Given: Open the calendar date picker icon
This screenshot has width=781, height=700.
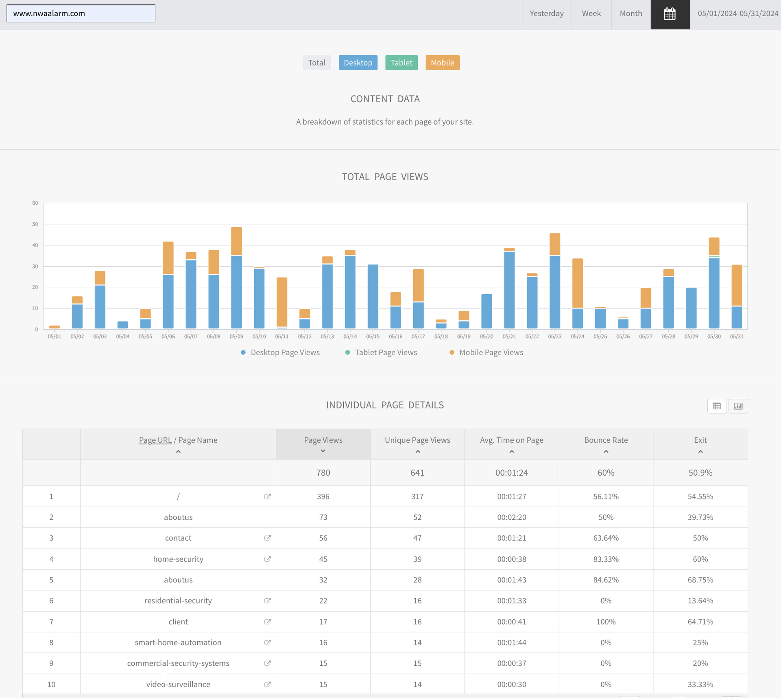Looking at the screenshot, I should tap(670, 14).
